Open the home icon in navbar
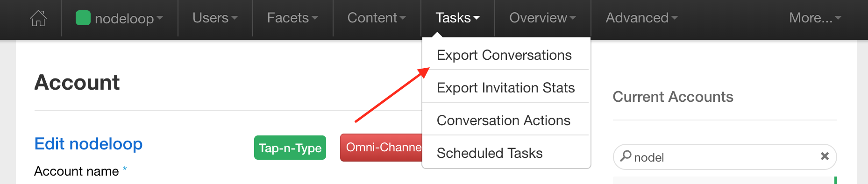 [38, 18]
